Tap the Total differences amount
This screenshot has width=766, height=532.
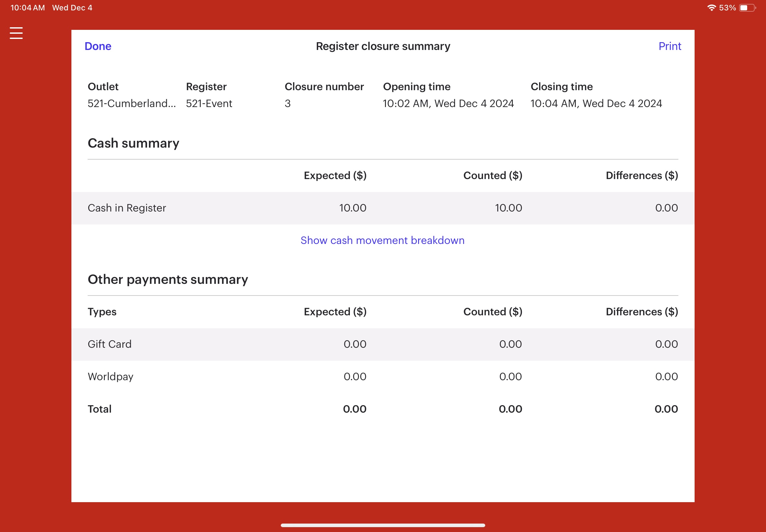pyautogui.click(x=666, y=409)
